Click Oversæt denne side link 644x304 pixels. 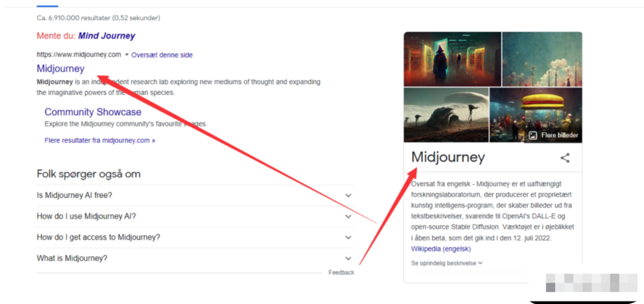162,55
